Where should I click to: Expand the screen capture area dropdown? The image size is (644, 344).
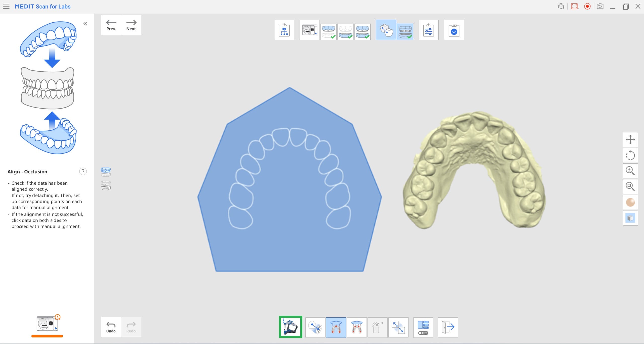(x=579, y=8)
